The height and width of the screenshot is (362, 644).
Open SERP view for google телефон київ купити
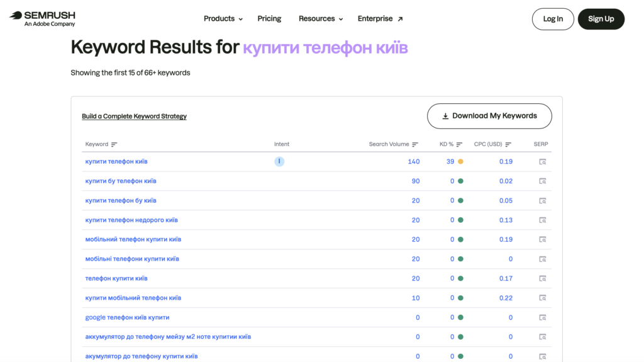coord(543,317)
